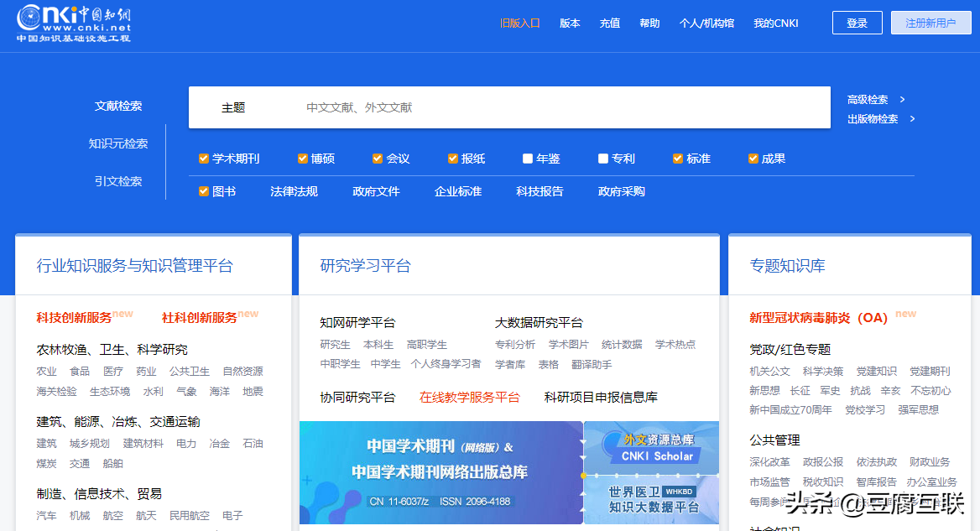This screenshot has width=980, height=531.
Task: Tick the 学术期刊 checkbox
Action: (203, 159)
